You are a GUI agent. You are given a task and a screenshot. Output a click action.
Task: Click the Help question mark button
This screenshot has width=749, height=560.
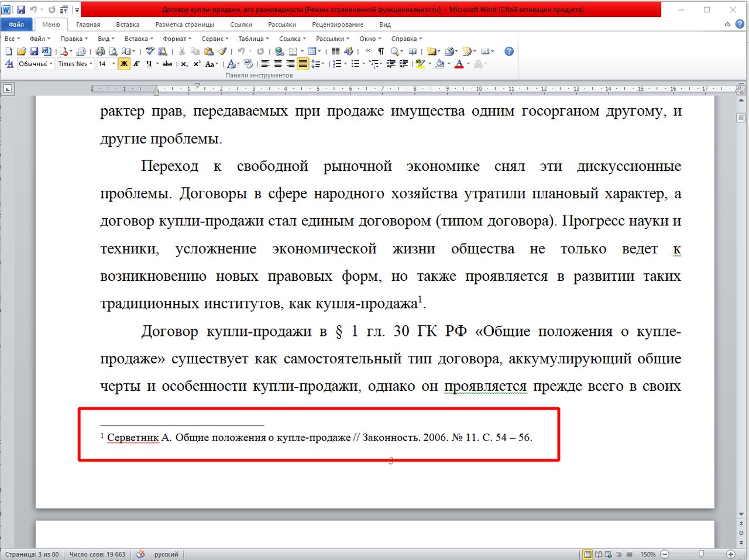tap(508, 51)
